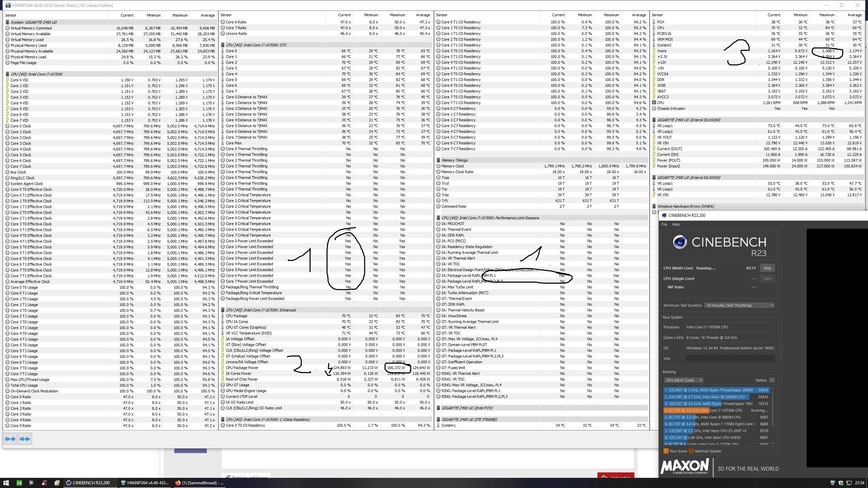Click the chip icon beside Windows Hardware Errors (WHEA)

tap(654, 206)
